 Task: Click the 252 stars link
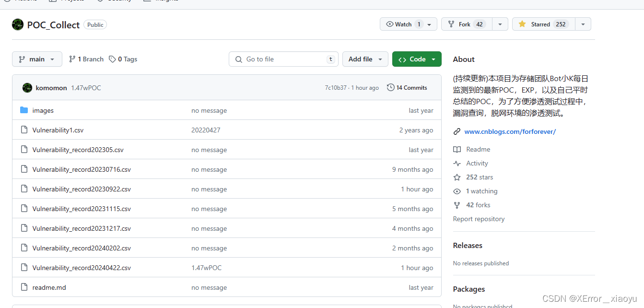pyautogui.click(x=480, y=177)
